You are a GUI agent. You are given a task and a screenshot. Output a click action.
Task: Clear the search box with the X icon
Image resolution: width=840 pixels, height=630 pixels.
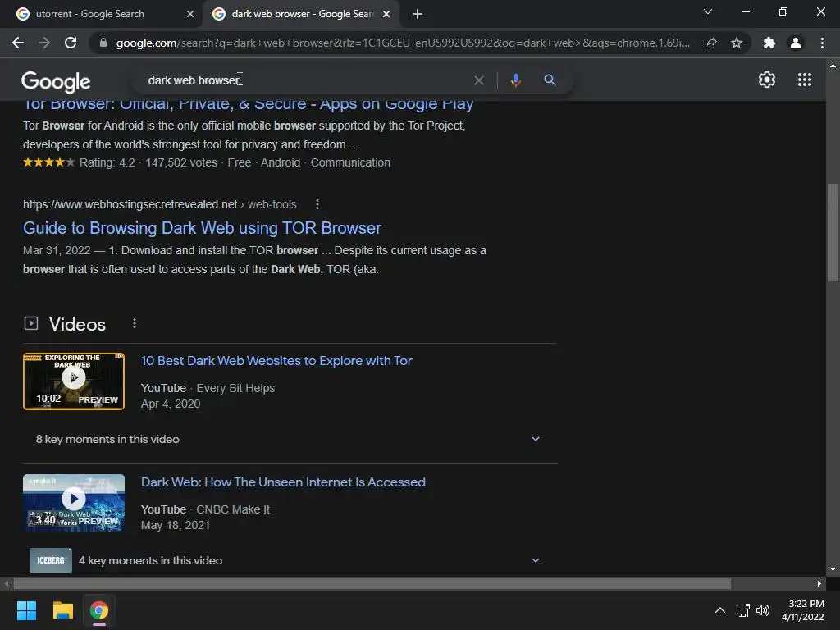click(479, 80)
